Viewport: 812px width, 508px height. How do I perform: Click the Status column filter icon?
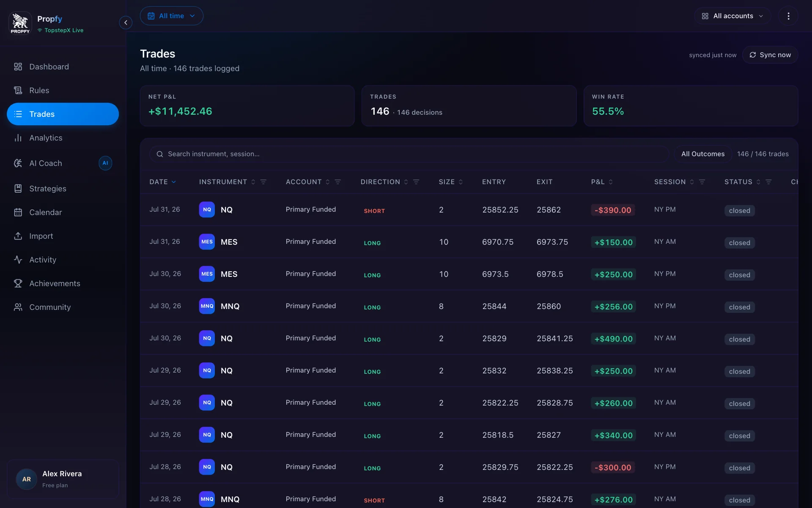point(768,182)
